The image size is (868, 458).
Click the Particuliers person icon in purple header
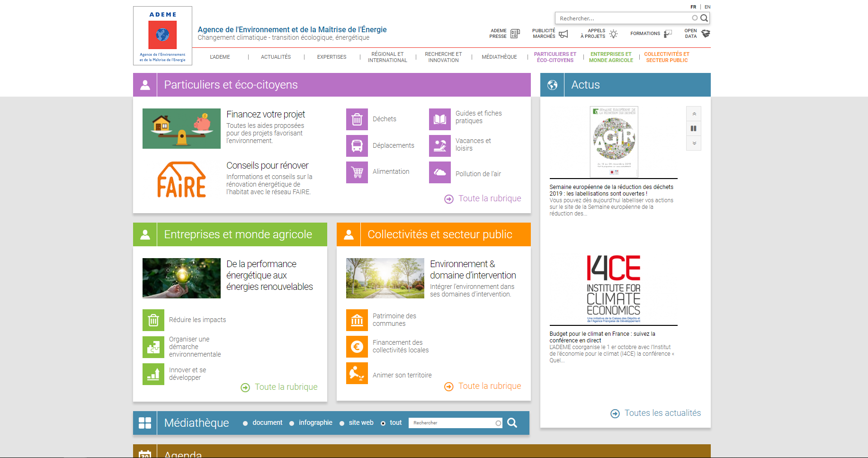145,85
